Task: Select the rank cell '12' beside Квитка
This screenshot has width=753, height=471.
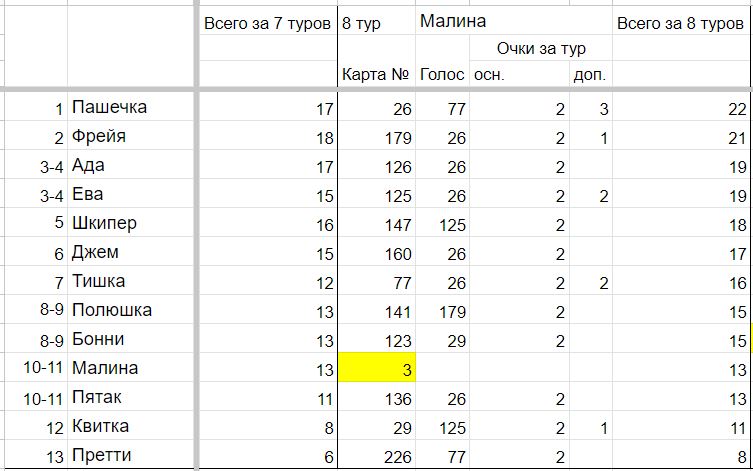Action: point(36,426)
